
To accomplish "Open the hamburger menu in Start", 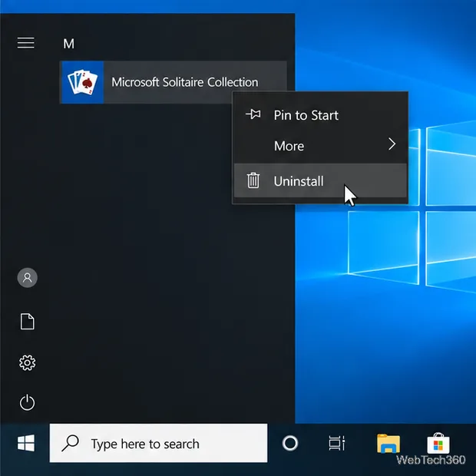I will (x=26, y=43).
